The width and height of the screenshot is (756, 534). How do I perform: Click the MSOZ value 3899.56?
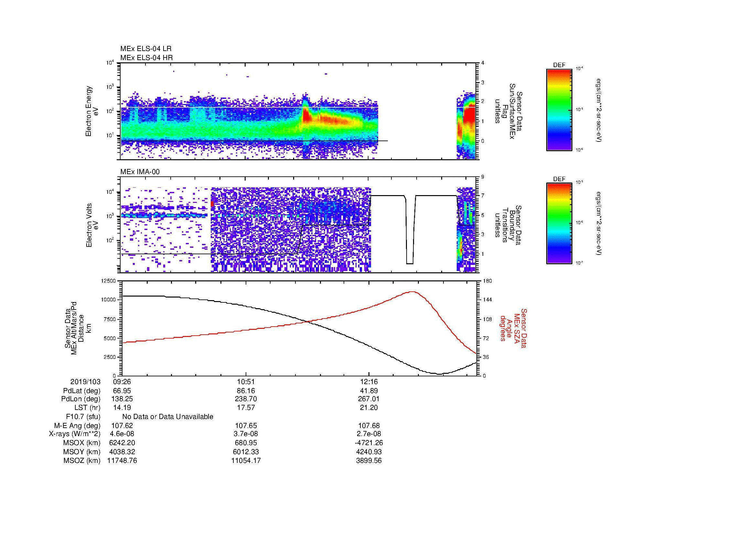[x=369, y=461]
